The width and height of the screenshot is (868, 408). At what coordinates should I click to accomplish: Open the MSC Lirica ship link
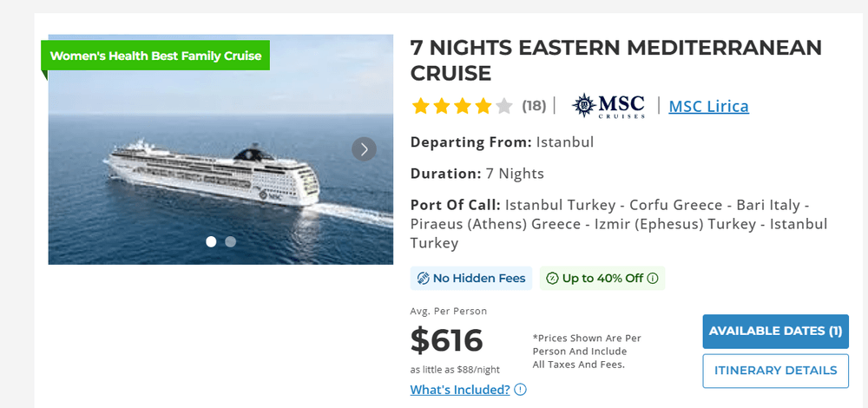[708, 106]
